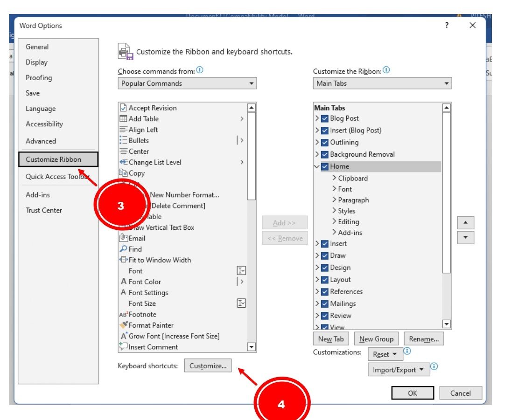Select the Font Settings icon
This screenshot has height=420, width=518.
[x=124, y=292]
